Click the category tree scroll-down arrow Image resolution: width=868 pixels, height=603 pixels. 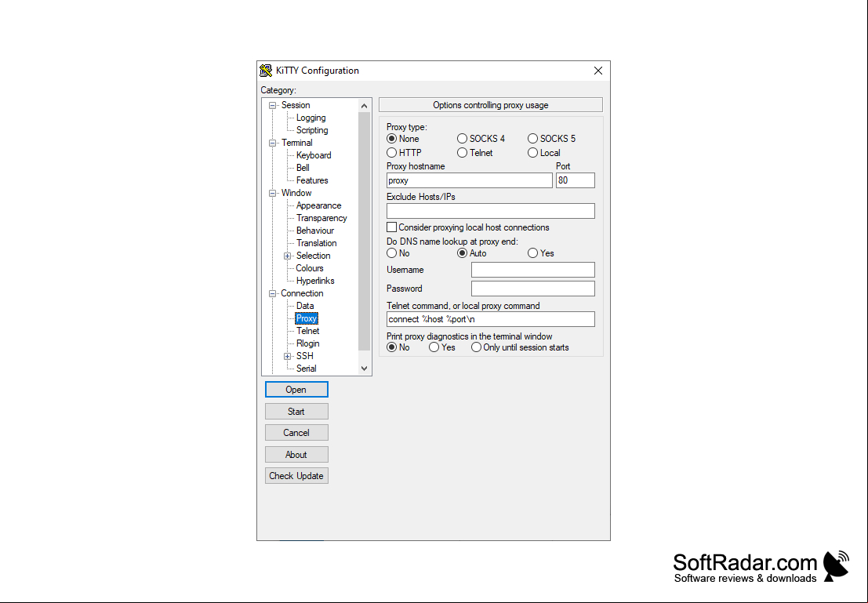click(x=365, y=369)
